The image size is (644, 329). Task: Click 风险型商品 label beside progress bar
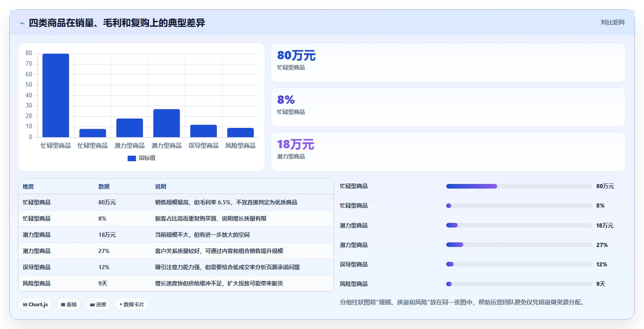coord(354,284)
